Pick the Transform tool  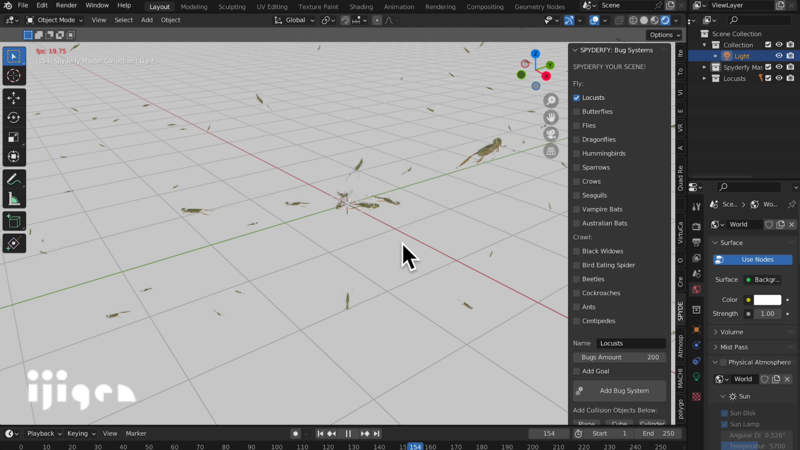click(x=14, y=157)
